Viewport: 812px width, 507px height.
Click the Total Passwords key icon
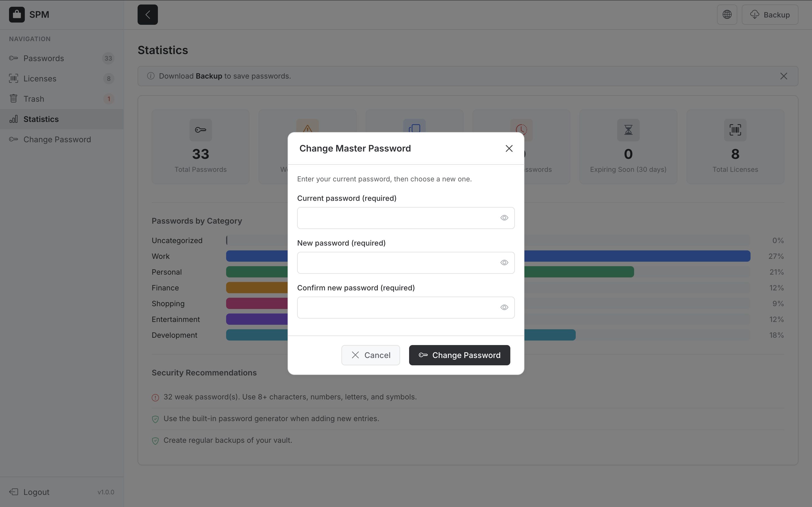coord(201,130)
